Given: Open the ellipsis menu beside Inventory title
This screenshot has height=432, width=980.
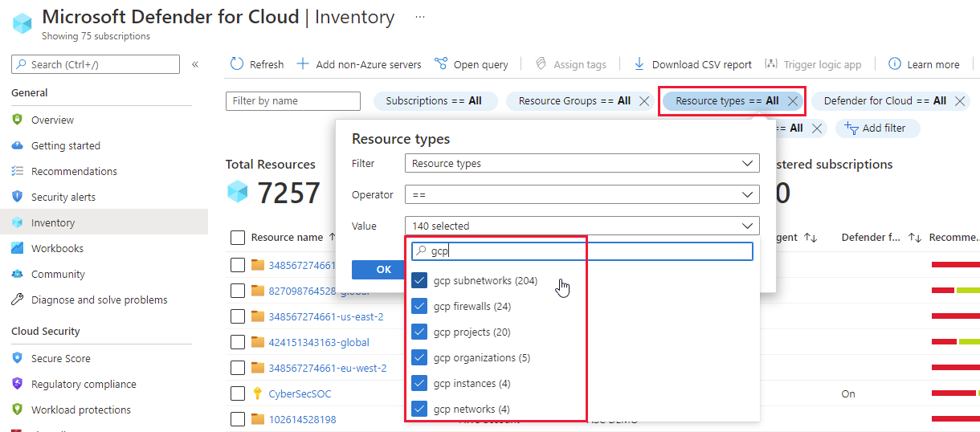Looking at the screenshot, I should point(420,16).
